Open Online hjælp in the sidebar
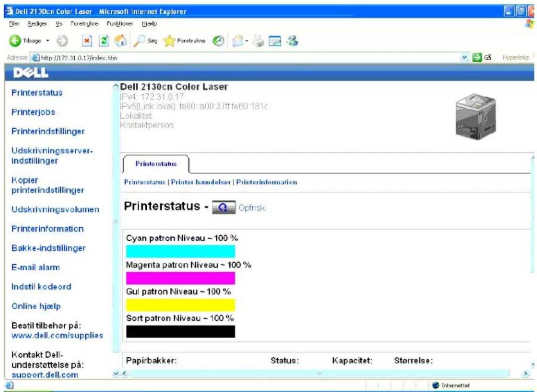This screenshot has height=392, width=537. tap(36, 306)
